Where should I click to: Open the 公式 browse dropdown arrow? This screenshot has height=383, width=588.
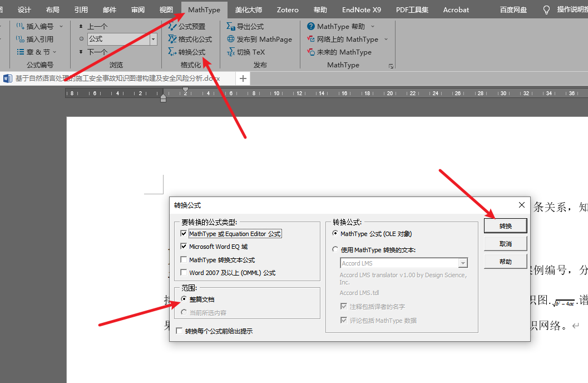pyautogui.click(x=153, y=39)
